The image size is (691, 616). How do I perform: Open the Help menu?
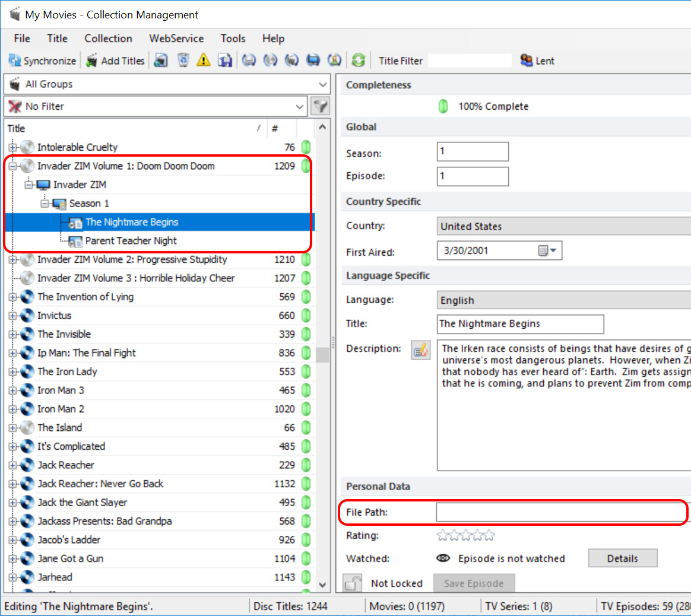pos(273,39)
